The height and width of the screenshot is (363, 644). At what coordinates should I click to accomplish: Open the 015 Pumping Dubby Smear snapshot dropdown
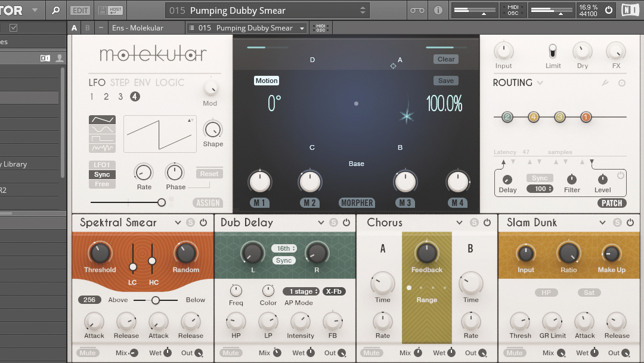pos(302,28)
